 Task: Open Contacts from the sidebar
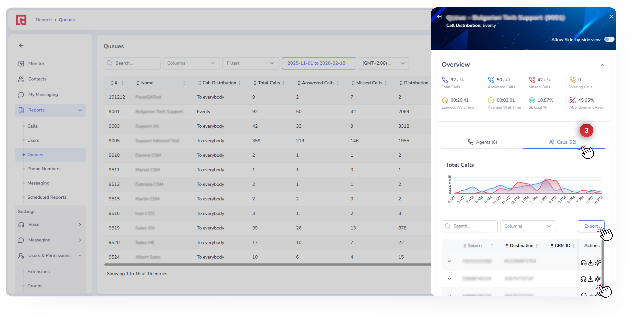(x=37, y=79)
